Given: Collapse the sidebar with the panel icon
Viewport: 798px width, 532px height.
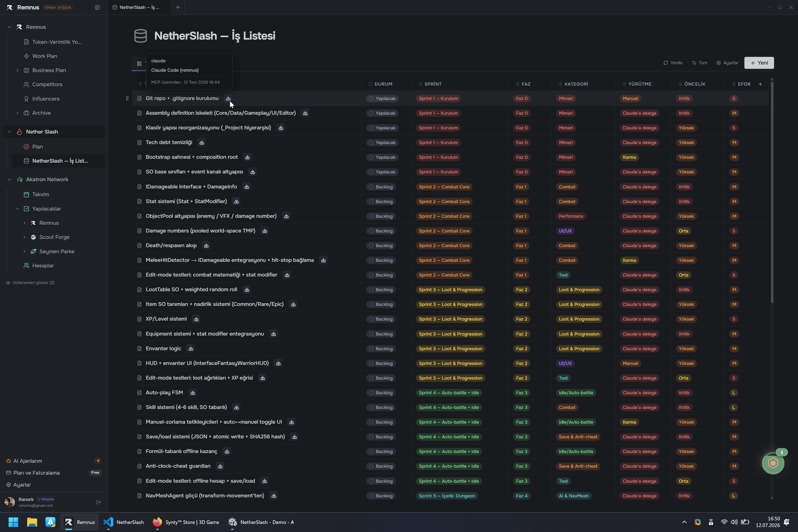Looking at the screenshot, I should 97,7.
